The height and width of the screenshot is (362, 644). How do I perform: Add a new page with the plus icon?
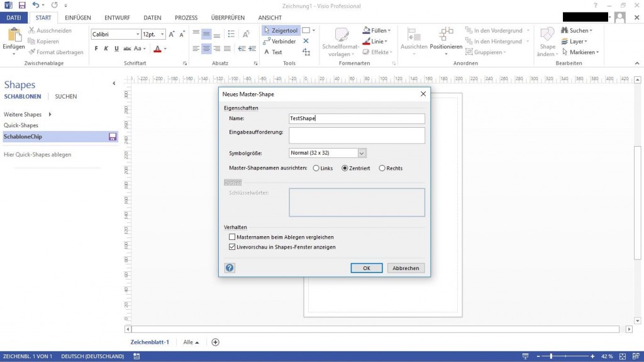pos(215,342)
